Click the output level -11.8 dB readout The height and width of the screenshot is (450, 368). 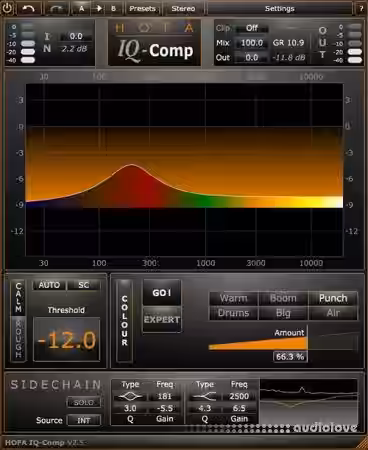coord(289,58)
